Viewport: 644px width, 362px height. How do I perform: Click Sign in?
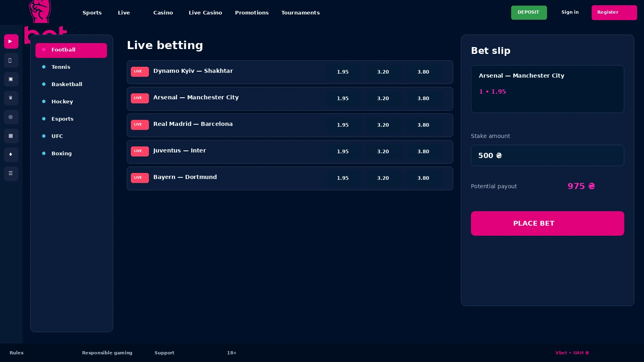point(570,12)
